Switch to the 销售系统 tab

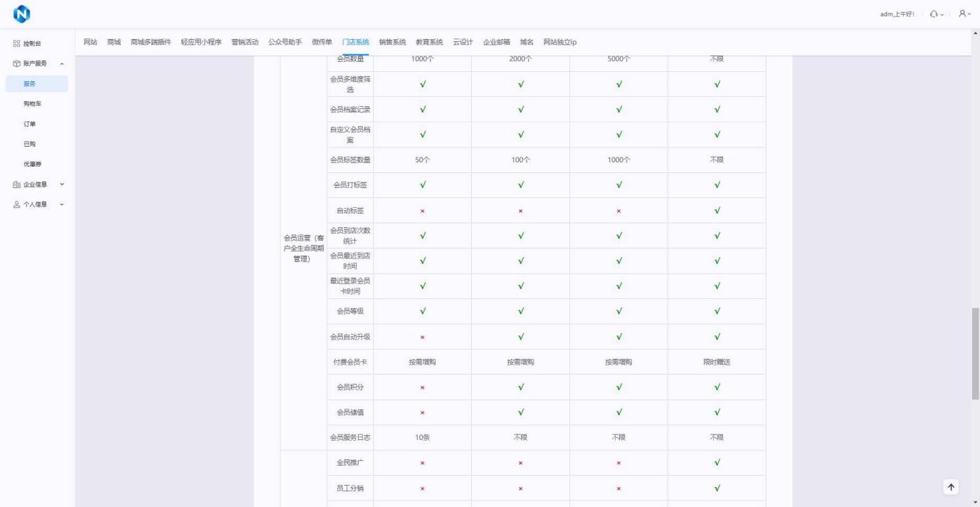coord(392,42)
